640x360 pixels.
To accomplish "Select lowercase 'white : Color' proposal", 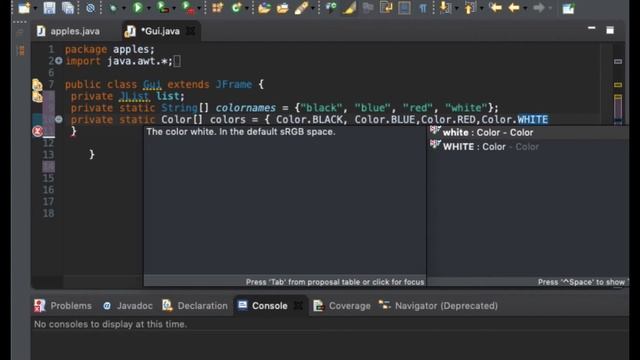I will (x=527, y=132).
